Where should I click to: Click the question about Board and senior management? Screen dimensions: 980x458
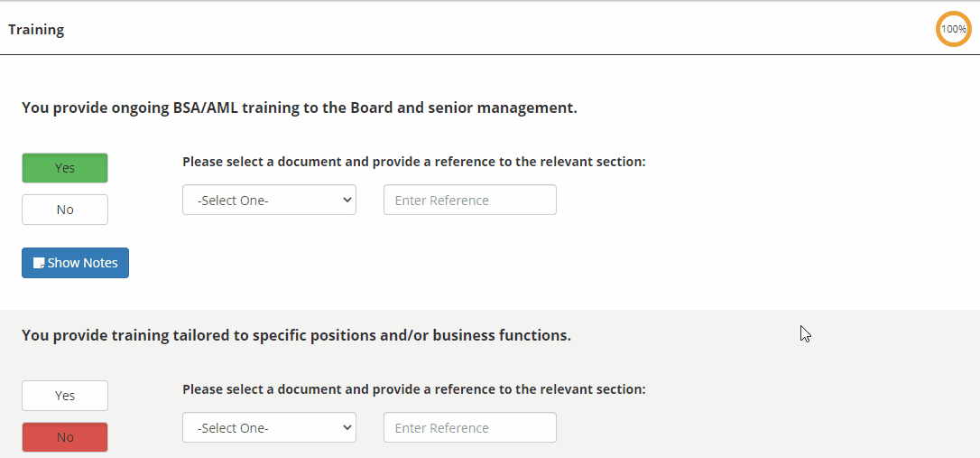click(300, 107)
